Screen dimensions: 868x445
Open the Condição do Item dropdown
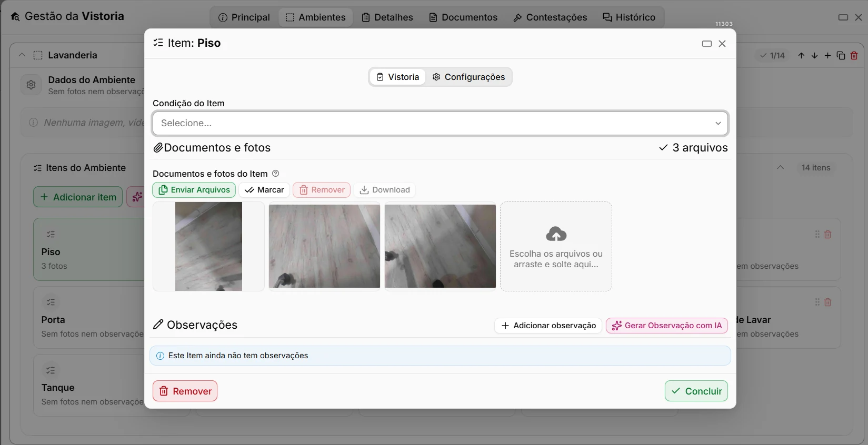(x=440, y=123)
